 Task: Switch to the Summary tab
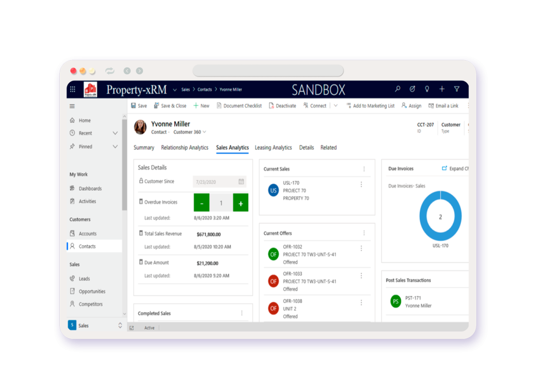click(143, 148)
